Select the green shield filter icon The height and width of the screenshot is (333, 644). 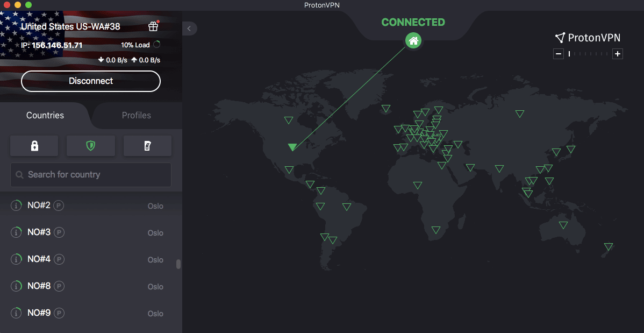pos(90,145)
